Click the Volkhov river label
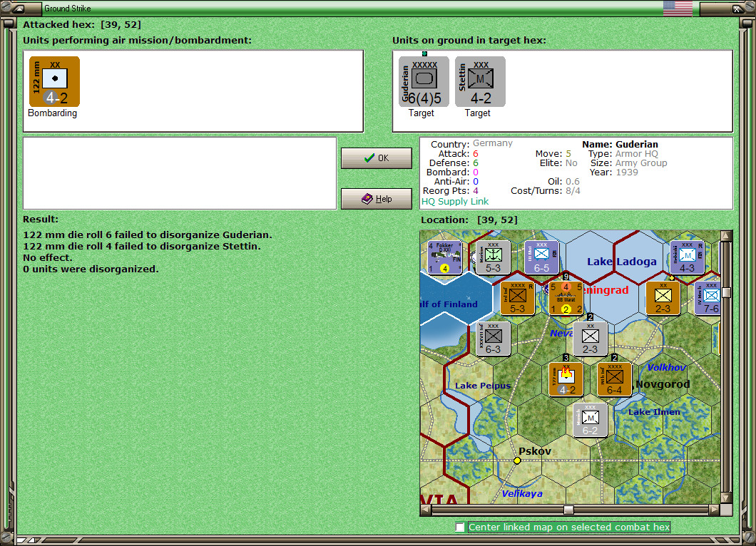 667,367
